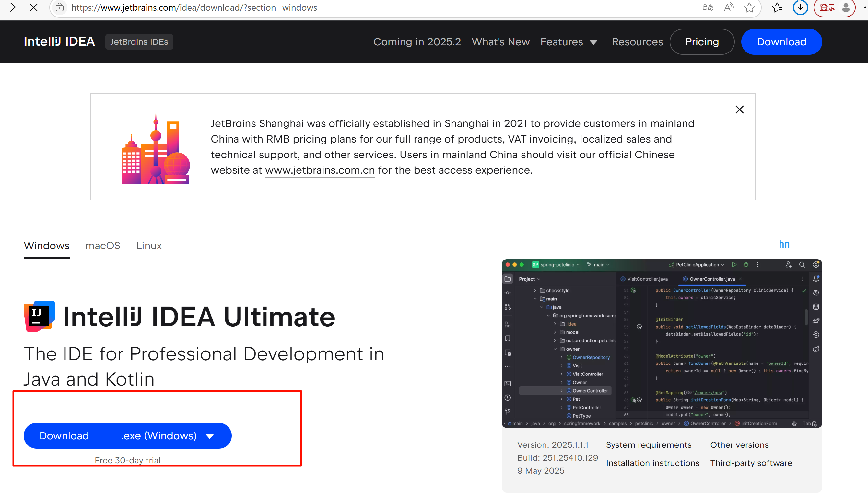Click the translate page icon
Image resolution: width=868 pixels, height=496 pixels.
pos(708,7)
